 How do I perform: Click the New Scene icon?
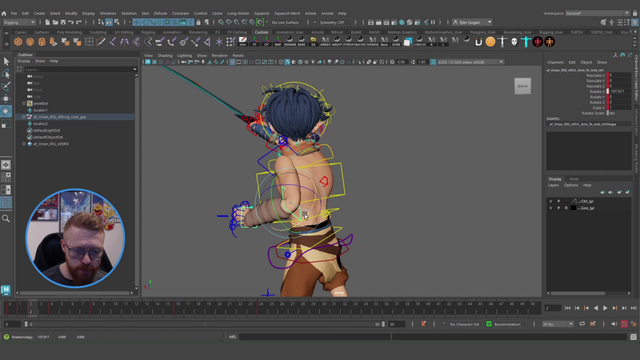point(48,22)
